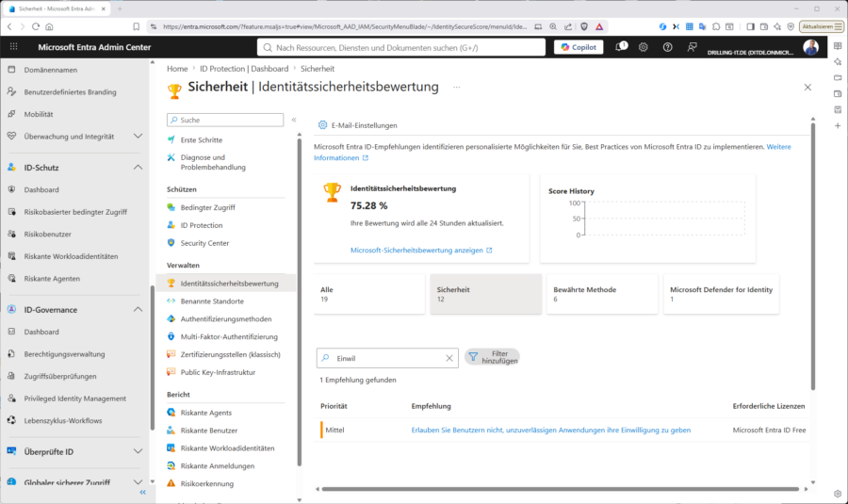Screen dimensions: 848x504
Task: Collapse the blade menu with chevrons
Action: tap(294, 120)
